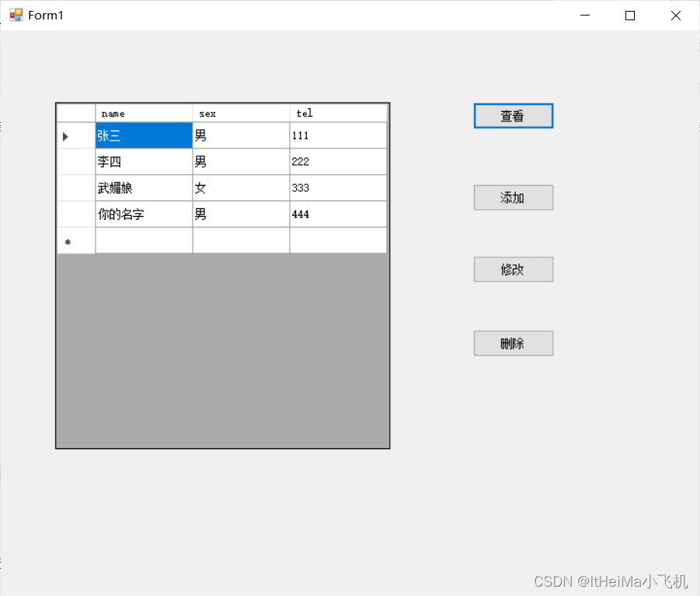The height and width of the screenshot is (596, 700).
Task: Click the row header beside 武媚娘
Action: tap(75, 187)
